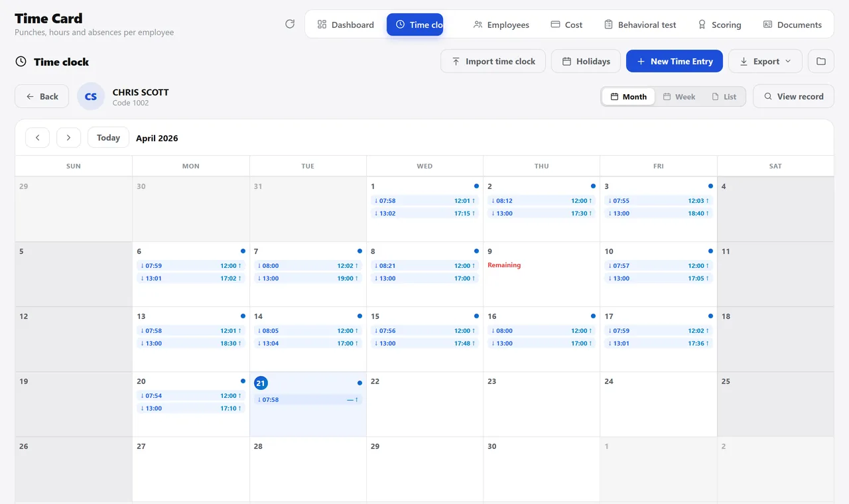
Task: Jump to the current date with the Today button
Action: (x=108, y=137)
